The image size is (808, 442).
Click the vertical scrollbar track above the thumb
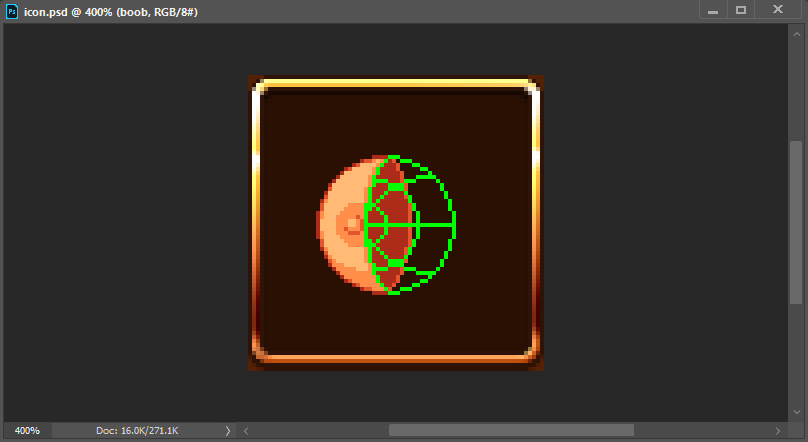click(x=796, y=90)
